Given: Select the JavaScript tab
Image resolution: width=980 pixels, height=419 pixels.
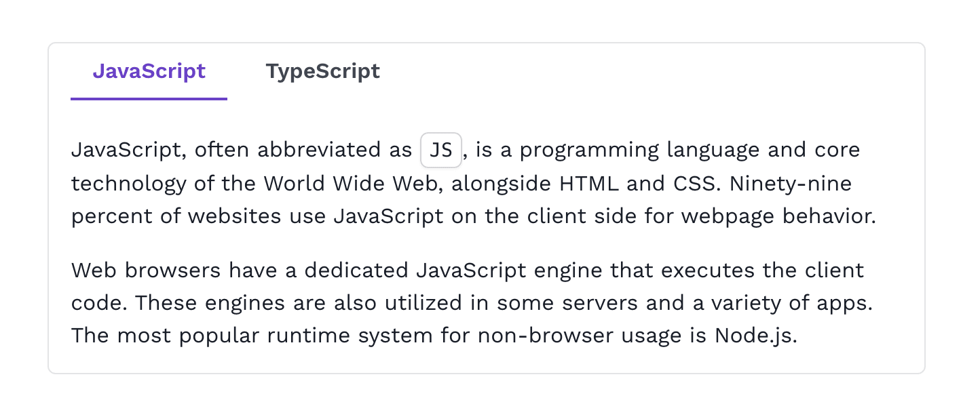Looking at the screenshot, I should 149,71.
